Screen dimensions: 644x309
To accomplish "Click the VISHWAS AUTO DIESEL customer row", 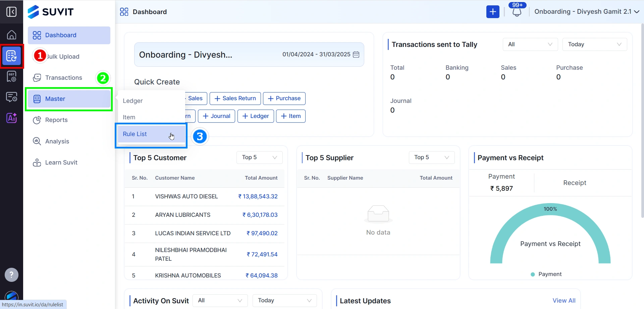I will pos(204,196).
